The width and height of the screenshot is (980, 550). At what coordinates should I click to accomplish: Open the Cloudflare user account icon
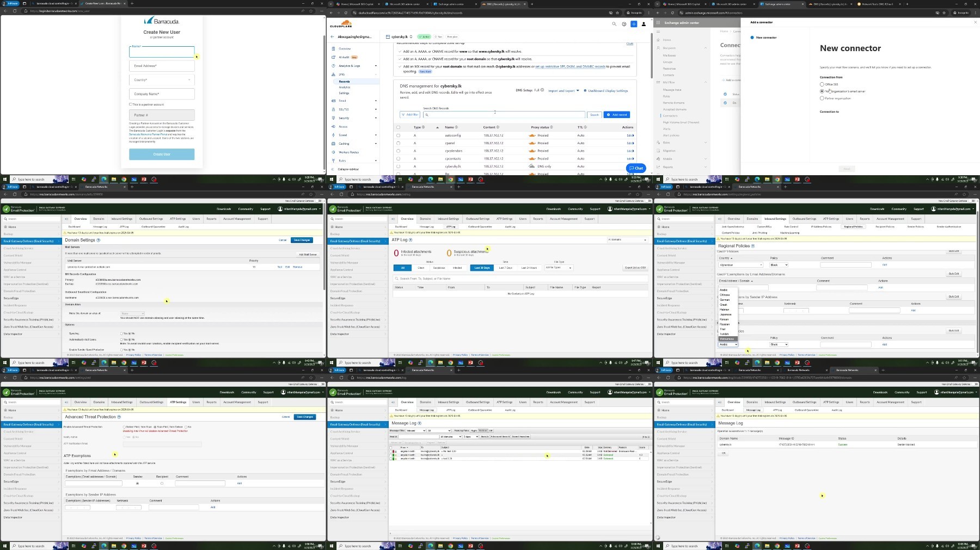point(644,24)
